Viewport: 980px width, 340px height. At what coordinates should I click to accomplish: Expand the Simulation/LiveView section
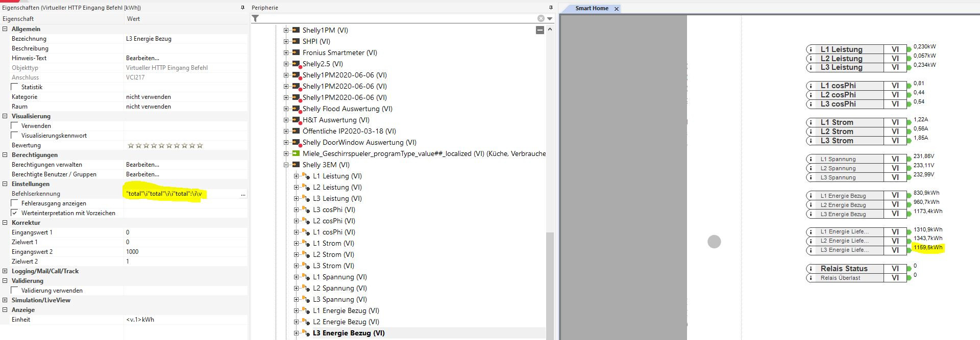click(x=5, y=300)
